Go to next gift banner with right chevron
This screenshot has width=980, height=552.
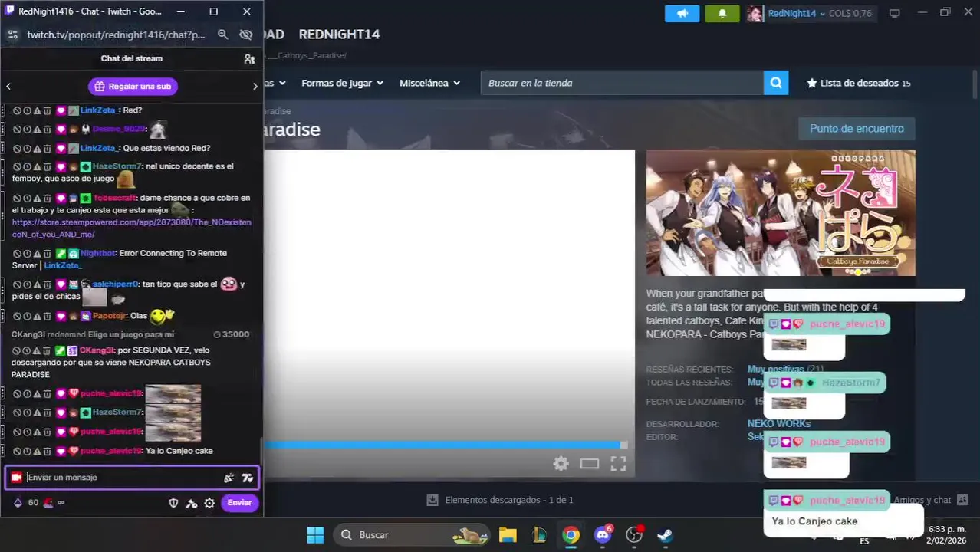point(255,87)
